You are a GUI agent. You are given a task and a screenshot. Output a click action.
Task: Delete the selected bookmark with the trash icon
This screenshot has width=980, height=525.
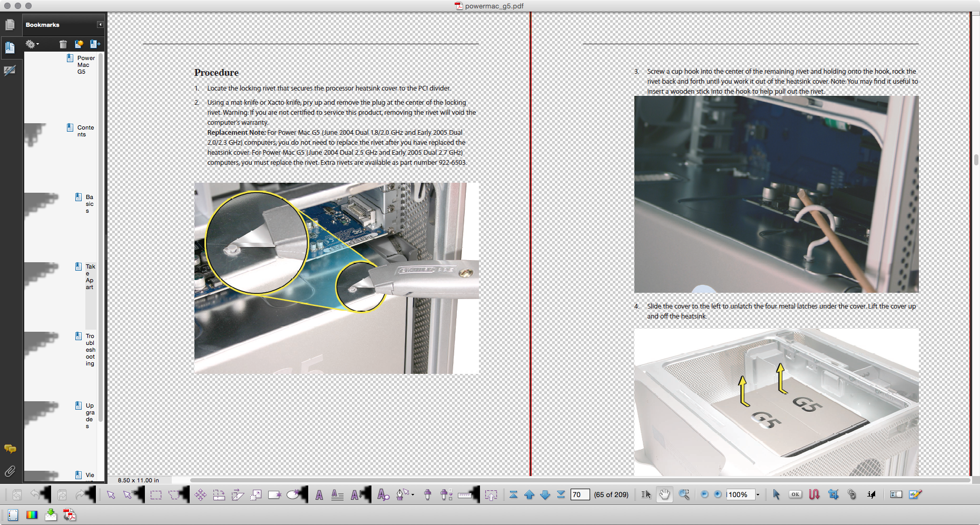tap(63, 44)
